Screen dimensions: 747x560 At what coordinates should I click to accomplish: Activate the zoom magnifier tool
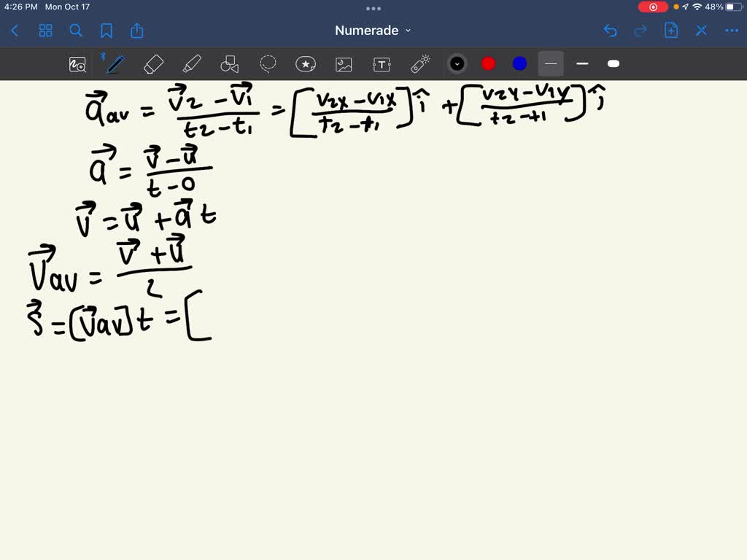point(77,64)
